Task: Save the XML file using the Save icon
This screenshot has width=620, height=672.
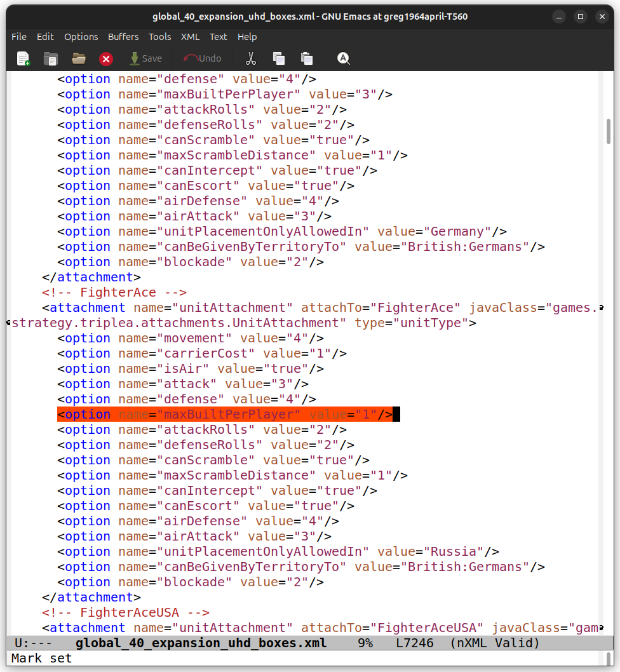Action: pyautogui.click(x=145, y=58)
